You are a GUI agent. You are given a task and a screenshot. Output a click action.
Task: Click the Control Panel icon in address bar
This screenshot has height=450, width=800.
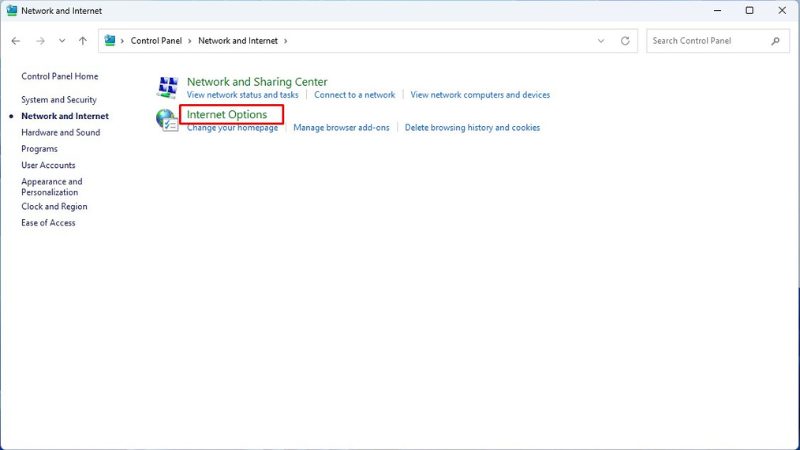click(110, 40)
